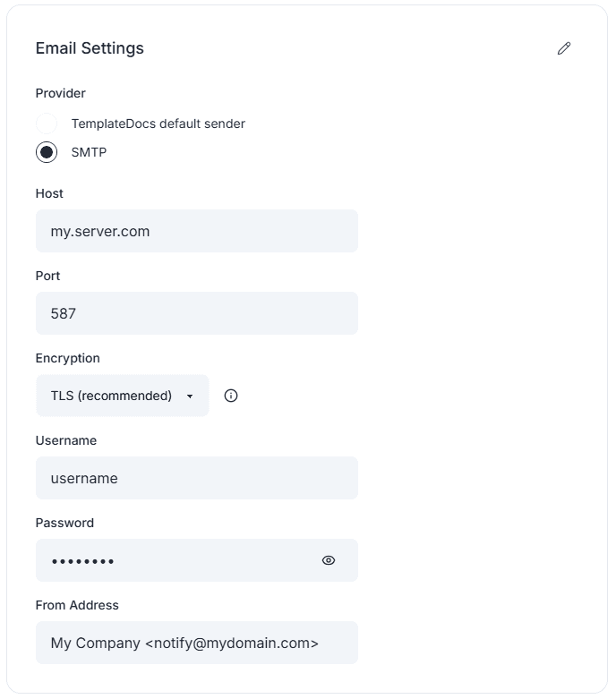Click the "TemplateDocs default sender" label text
Image resolution: width=616 pixels, height=699 pixels.
(158, 124)
